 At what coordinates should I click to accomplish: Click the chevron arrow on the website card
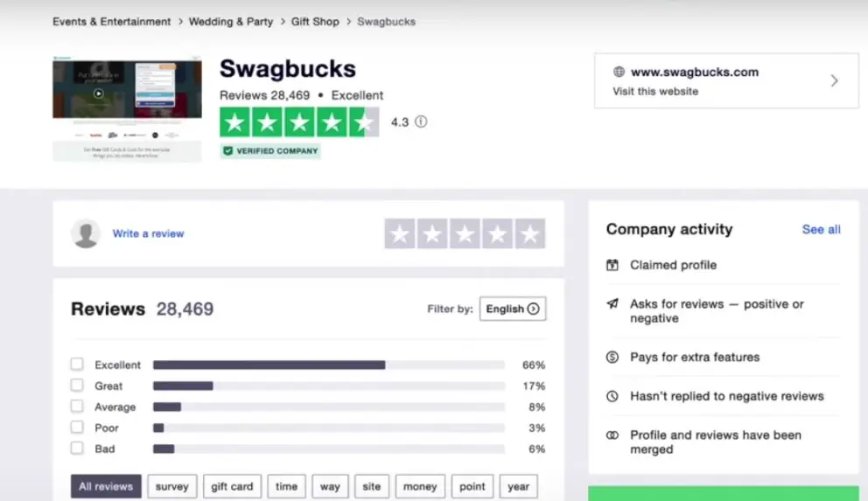point(834,80)
